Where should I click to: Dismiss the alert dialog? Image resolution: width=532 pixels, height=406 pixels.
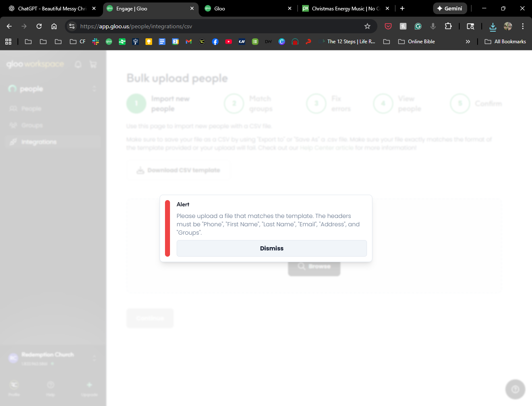(271, 248)
